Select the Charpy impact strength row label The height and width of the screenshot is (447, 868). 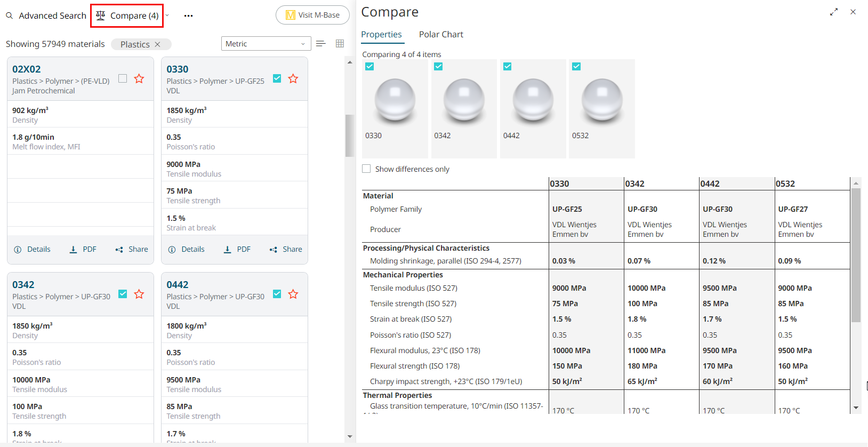446,381
